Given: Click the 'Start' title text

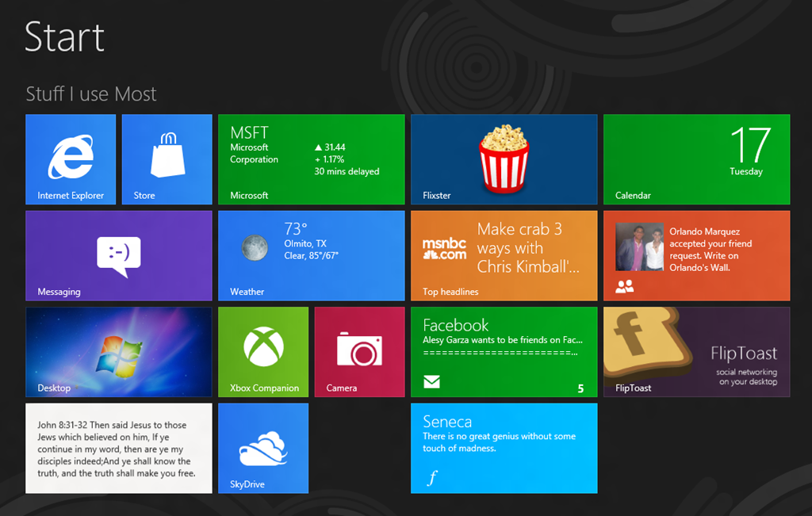Looking at the screenshot, I should [x=65, y=36].
